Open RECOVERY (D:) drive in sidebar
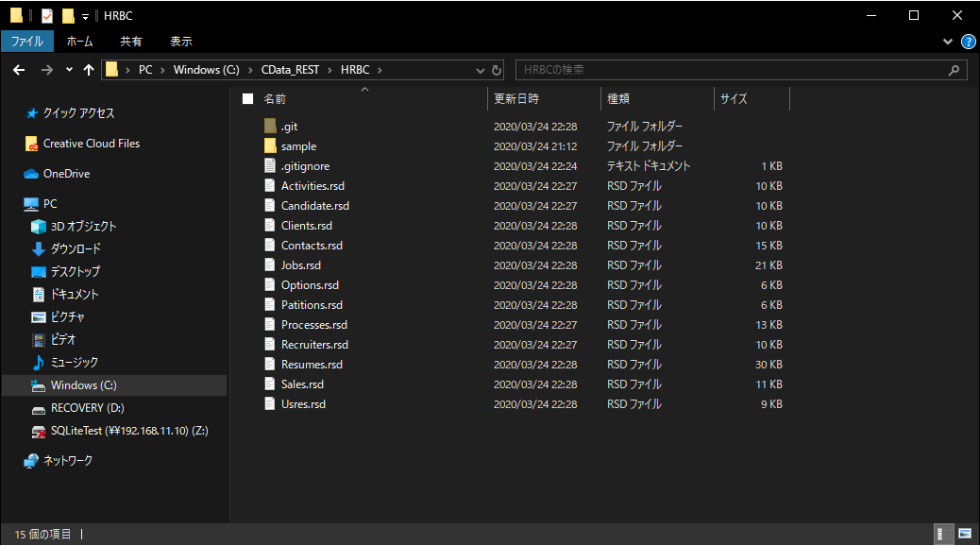The image size is (980, 546). (88, 408)
